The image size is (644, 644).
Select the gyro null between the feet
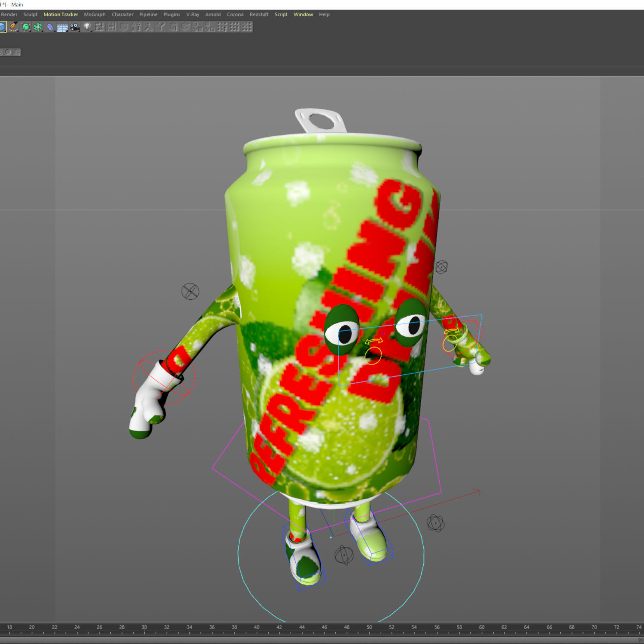pyautogui.click(x=344, y=555)
